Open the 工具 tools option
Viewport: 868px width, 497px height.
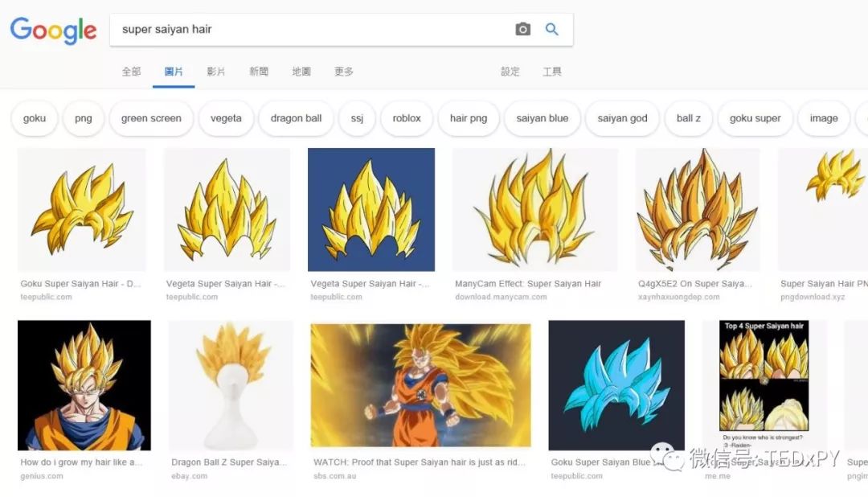[552, 72]
